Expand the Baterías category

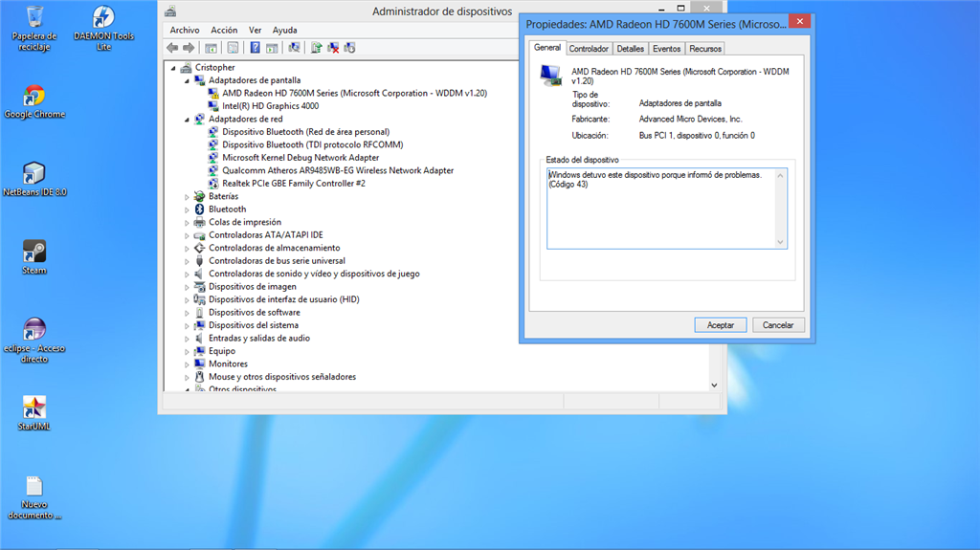187,197
